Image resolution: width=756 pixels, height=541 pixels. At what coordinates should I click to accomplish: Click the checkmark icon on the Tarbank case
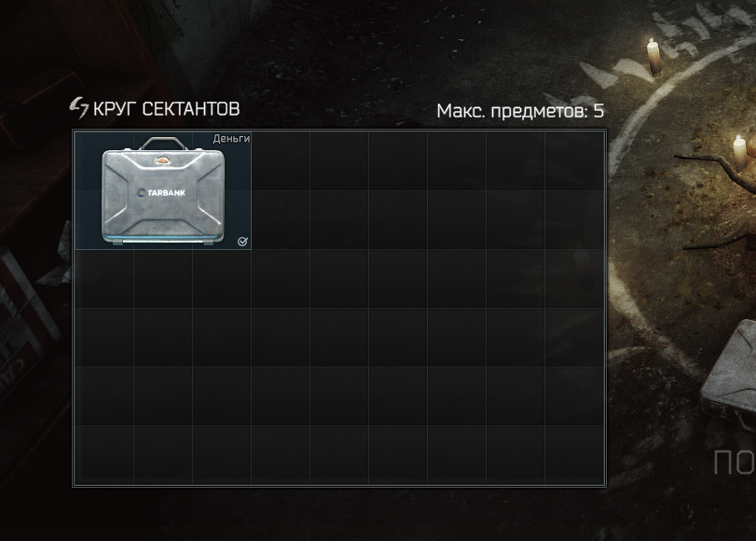[242, 242]
